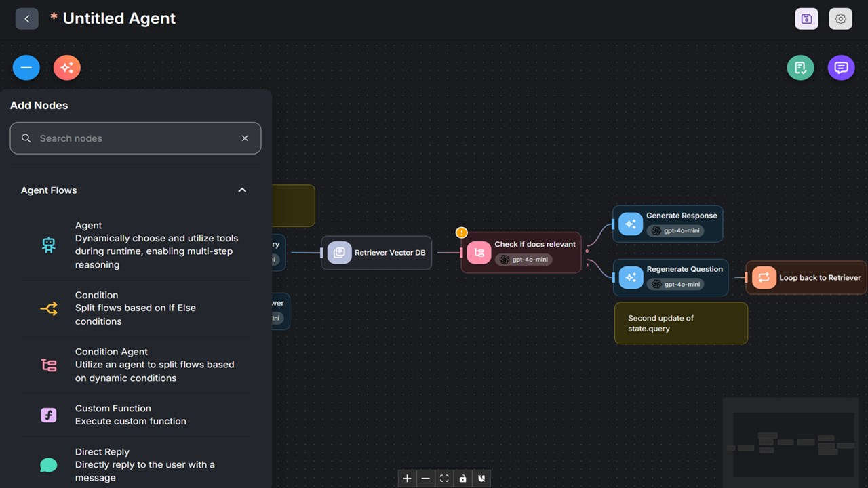Clear the search nodes field
Viewport: 868px width, 488px height.
coord(245,138)
